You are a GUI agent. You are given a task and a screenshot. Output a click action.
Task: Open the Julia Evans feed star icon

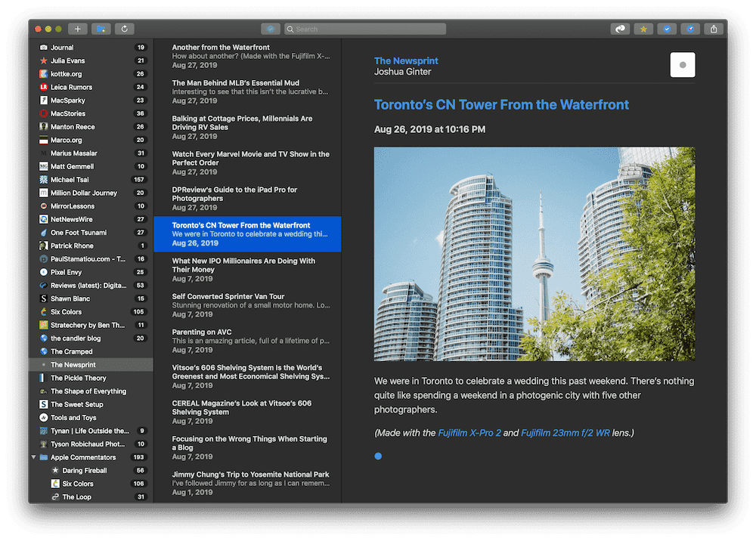click(x=43, y=60)
